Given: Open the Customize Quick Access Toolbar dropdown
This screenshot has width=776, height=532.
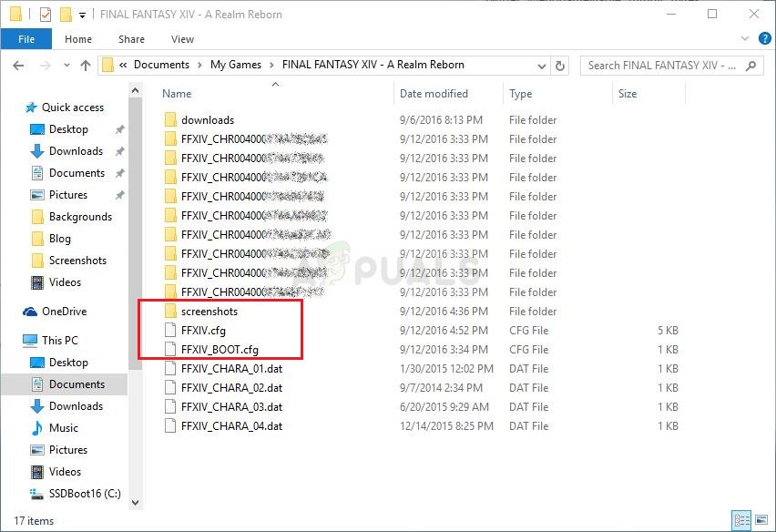Looking at the screenshot, I should (x=82, y=15).
